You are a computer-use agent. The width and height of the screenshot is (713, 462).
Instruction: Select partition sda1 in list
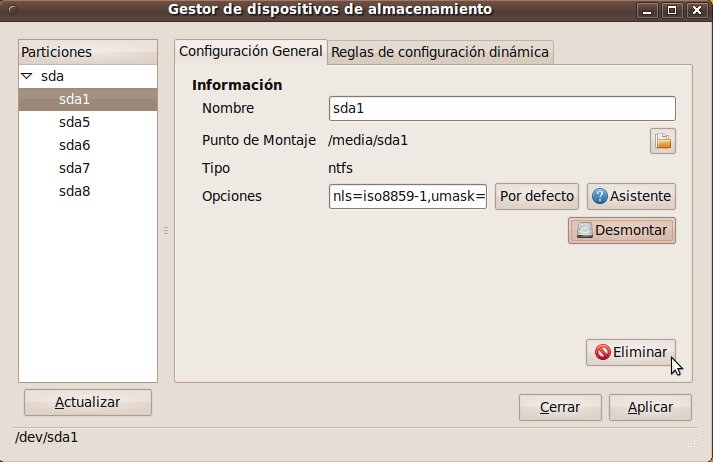(88, 99)
